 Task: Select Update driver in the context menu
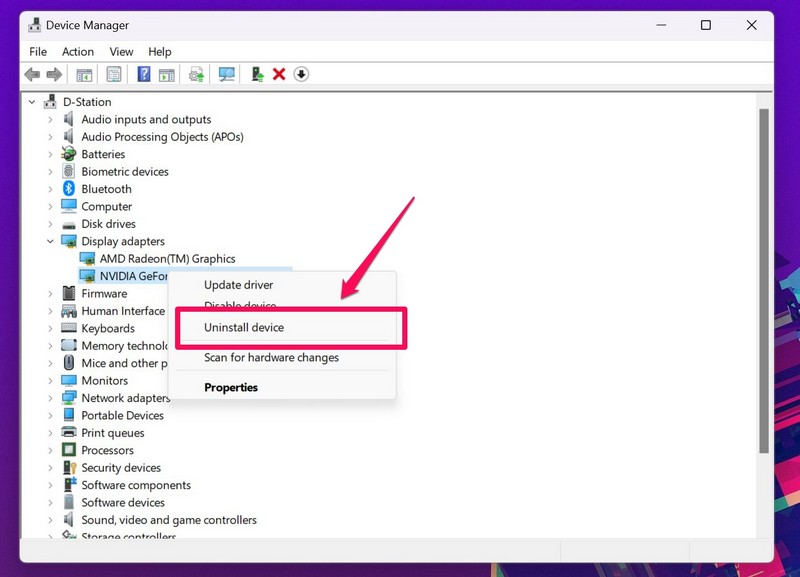pos(238,285)
